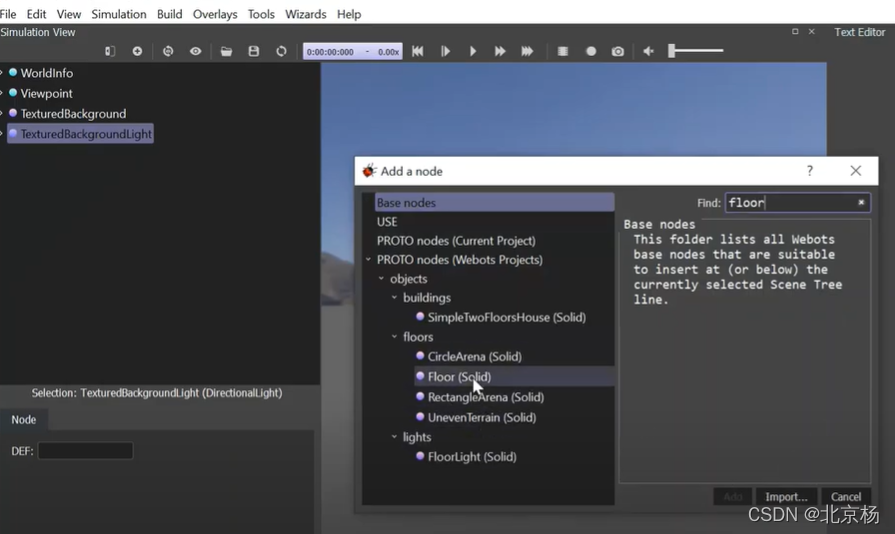Run the simulation in fast mode
895x534 pixels.
click(500, 51)
